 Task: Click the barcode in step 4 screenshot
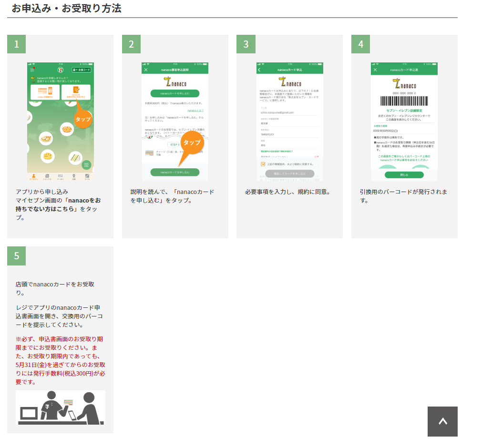click(x=404, y=101)
